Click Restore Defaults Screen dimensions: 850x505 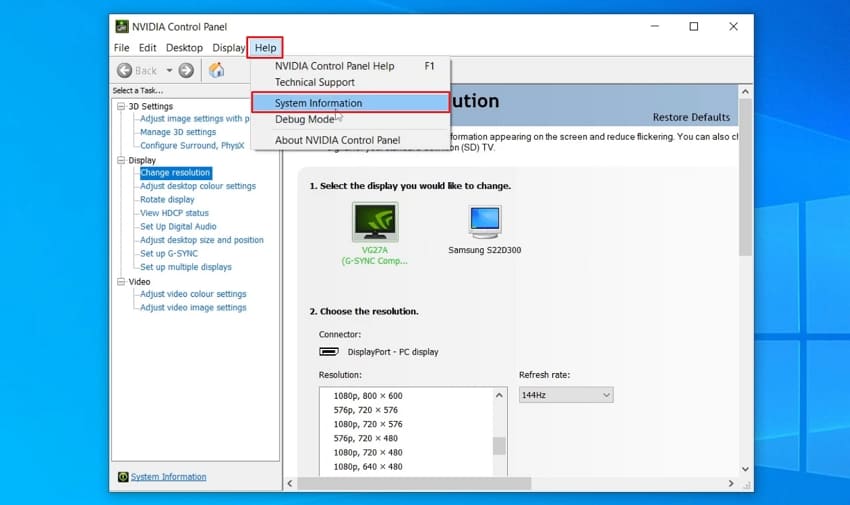(691, 118)
